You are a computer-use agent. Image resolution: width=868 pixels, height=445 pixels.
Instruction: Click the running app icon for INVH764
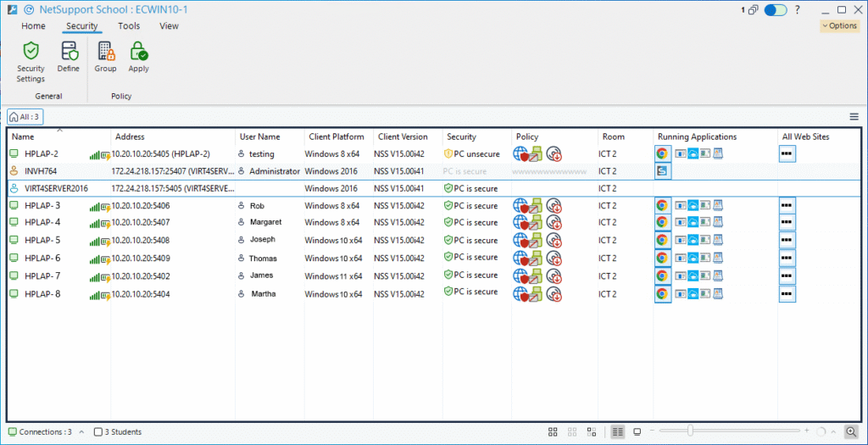[x=661, y=171]
